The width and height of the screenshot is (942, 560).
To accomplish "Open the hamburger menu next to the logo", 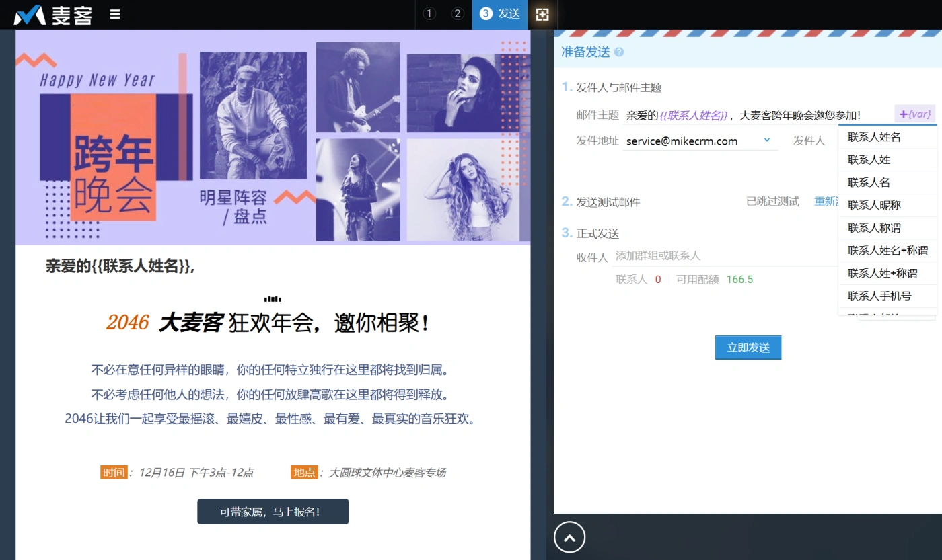I will tap(115, 14).
